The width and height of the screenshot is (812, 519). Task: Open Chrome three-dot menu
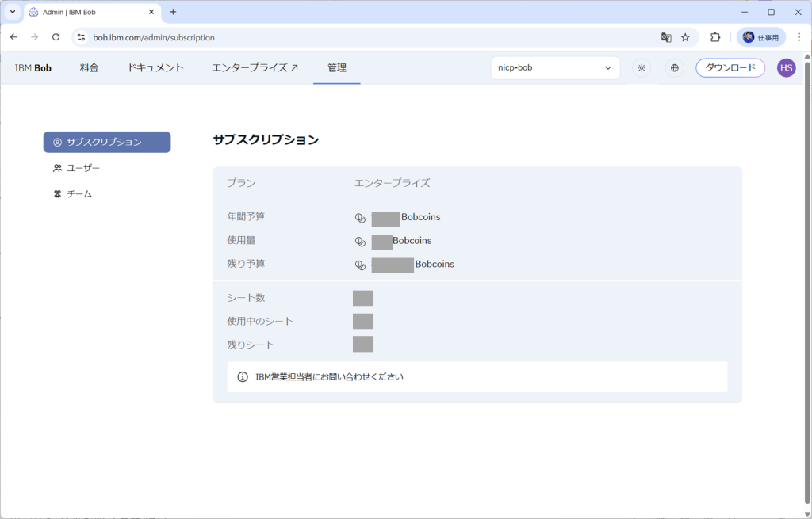(799, 37)
